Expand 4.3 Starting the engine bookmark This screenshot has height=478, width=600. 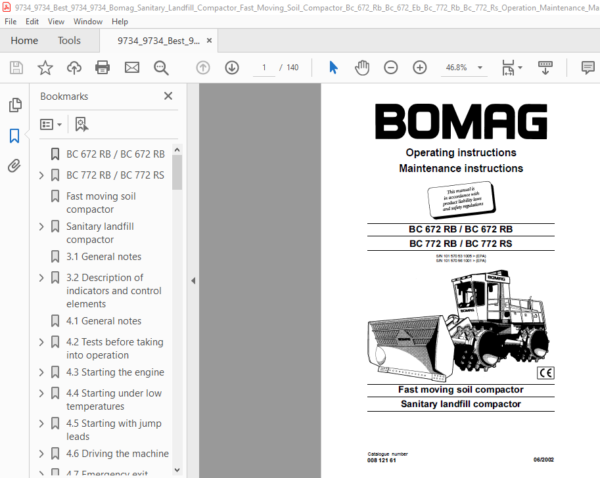[x=41, y=372]
